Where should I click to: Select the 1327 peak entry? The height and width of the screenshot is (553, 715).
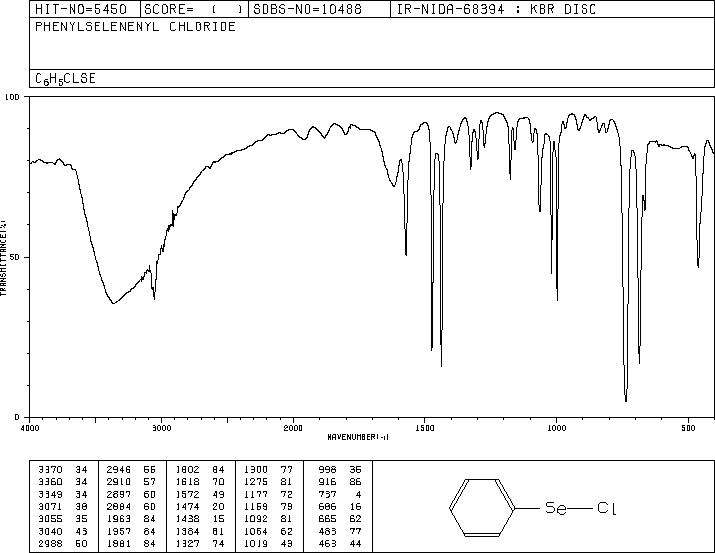point(187,544)
